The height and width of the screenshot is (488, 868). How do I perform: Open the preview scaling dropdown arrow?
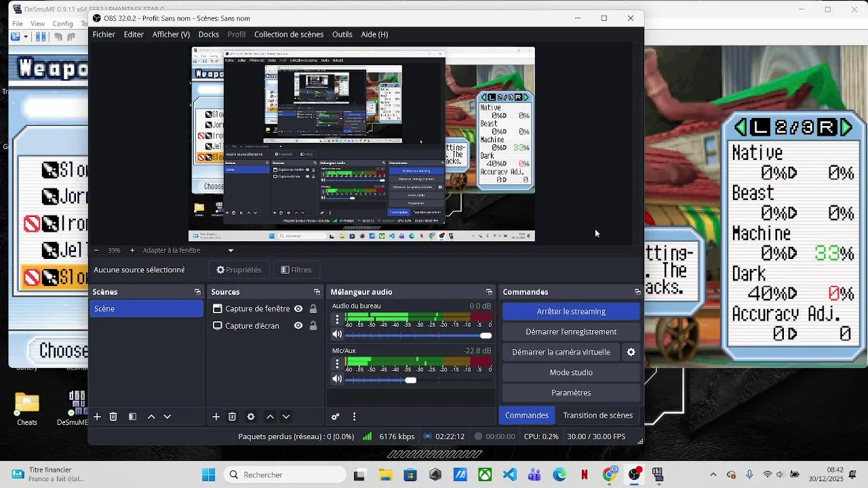pos(231,251)
